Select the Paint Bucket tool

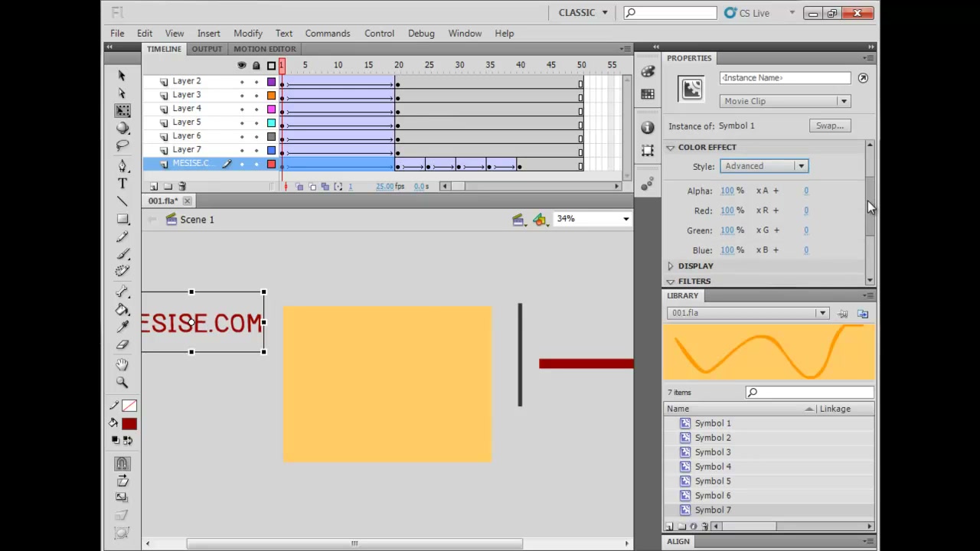(122, 309)
